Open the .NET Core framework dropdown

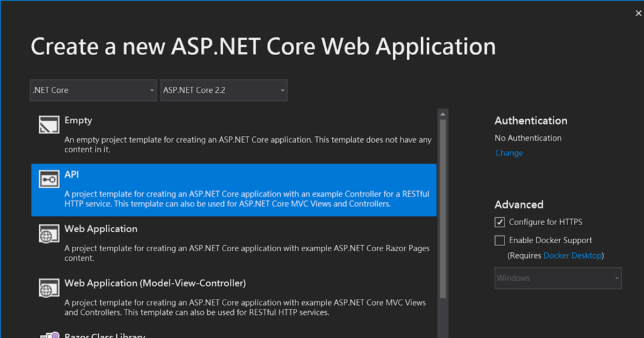[93, 90]
